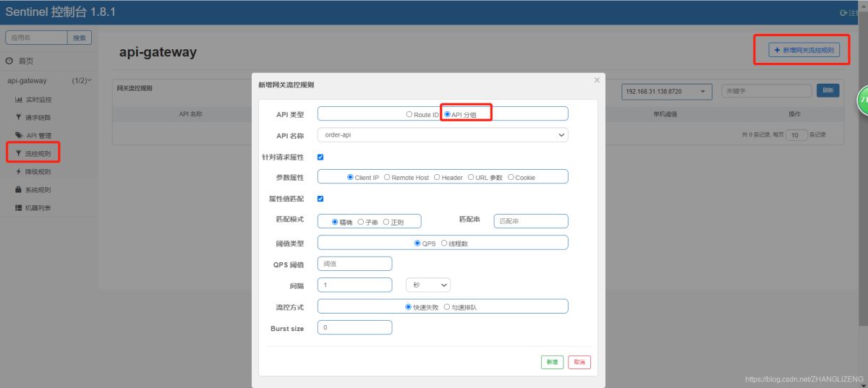Click the 操作 column header
Image resolution: width=868 pixels, height=388 pixels.
[795, 114]
